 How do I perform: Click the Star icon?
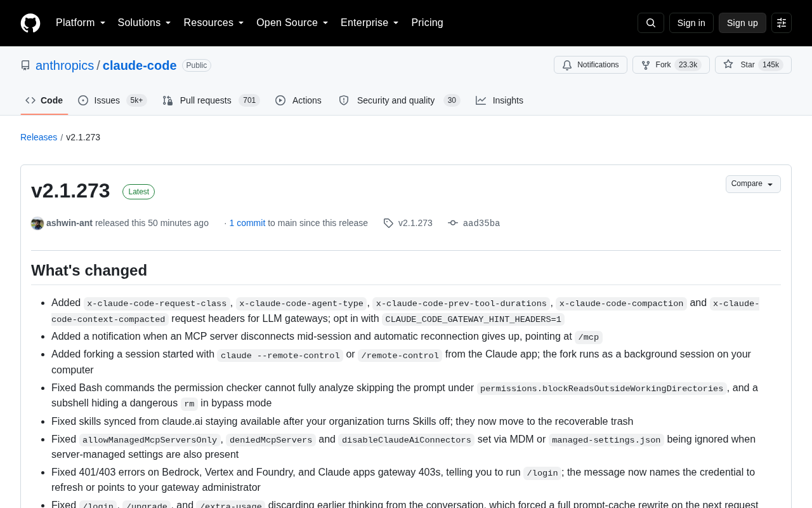click(x=728, y=64)
